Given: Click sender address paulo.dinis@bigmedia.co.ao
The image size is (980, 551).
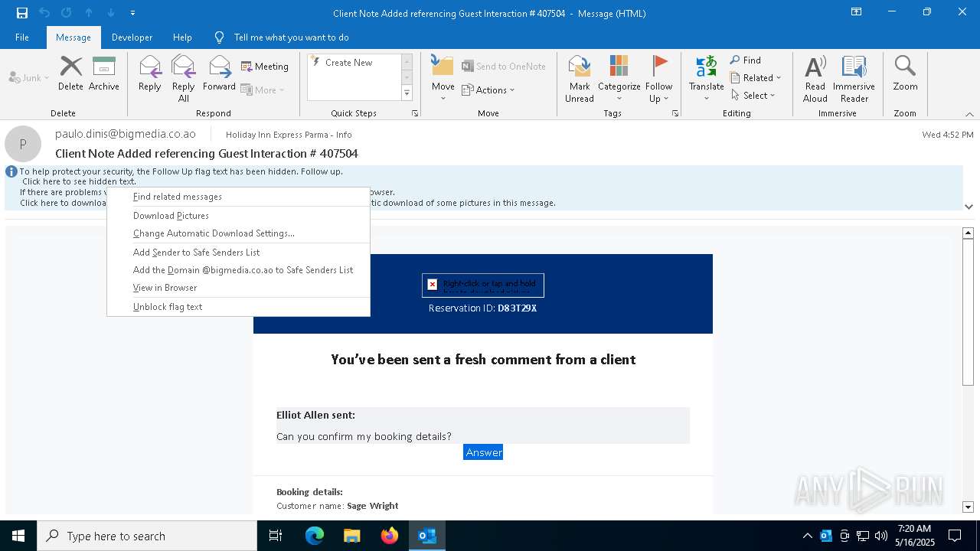Looking at the screenshot, I should point(126,134).
